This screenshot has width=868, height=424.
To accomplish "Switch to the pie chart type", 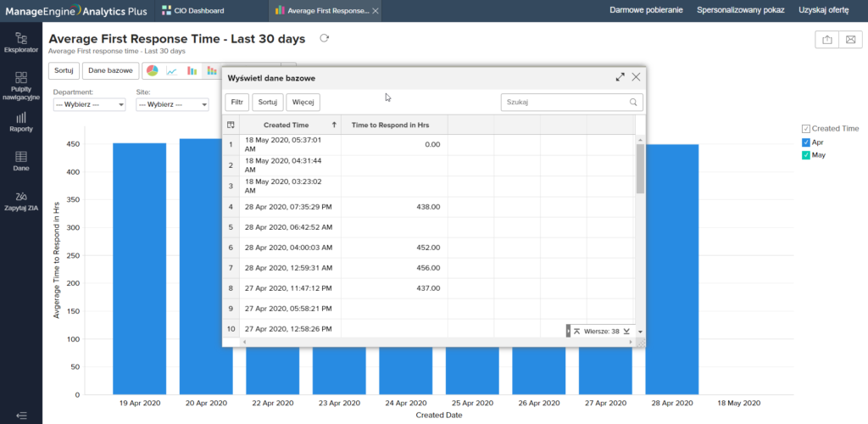I will (153, 70).
